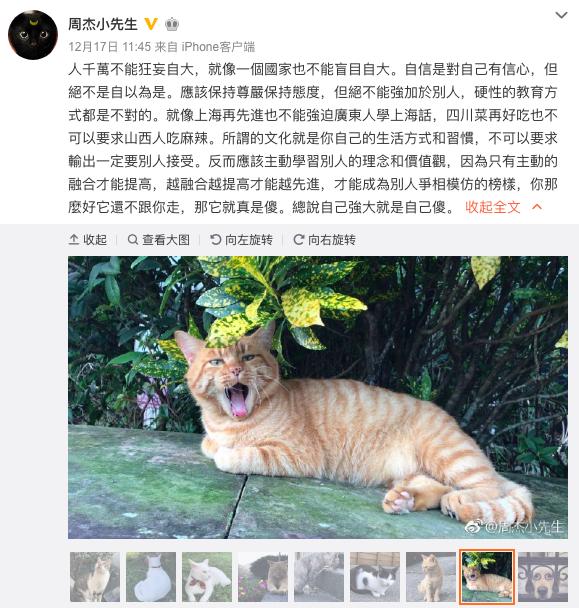Select the first cat thumbnail
This screenshot has height=608, width=579.
95,577
